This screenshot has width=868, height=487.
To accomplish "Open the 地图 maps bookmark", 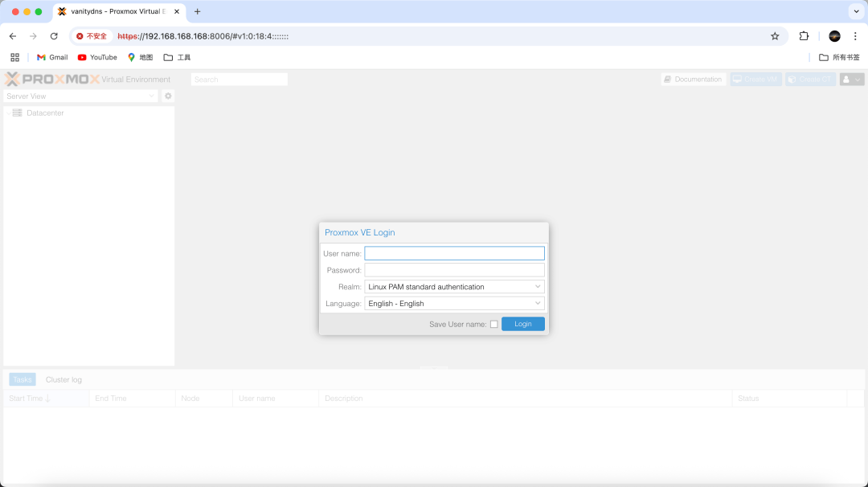I will 140,57.
